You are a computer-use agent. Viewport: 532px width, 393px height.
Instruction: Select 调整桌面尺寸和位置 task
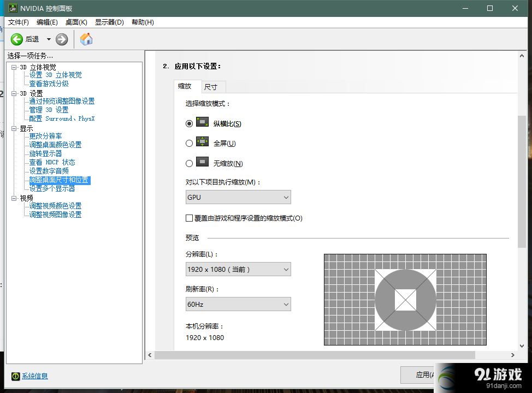pyautogui.click(x=60, y=180)
